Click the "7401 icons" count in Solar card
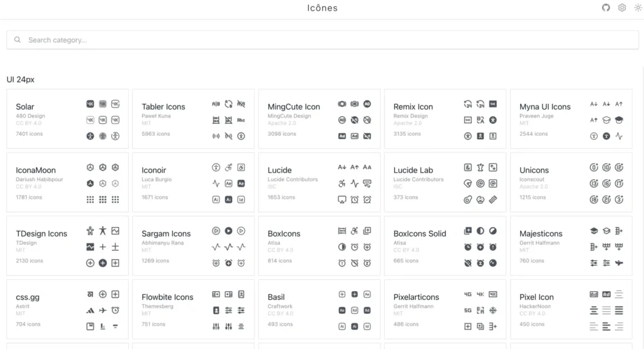 coord(29,134)
